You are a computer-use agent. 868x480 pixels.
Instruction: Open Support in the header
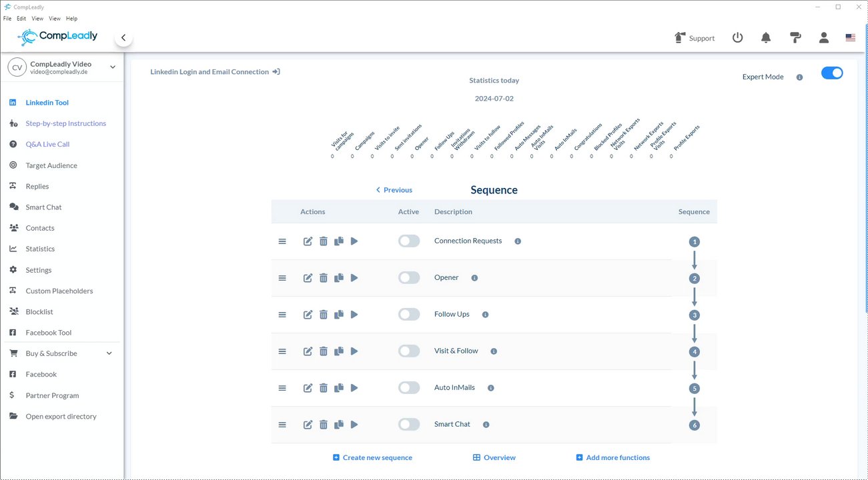(x=695, y=38)
